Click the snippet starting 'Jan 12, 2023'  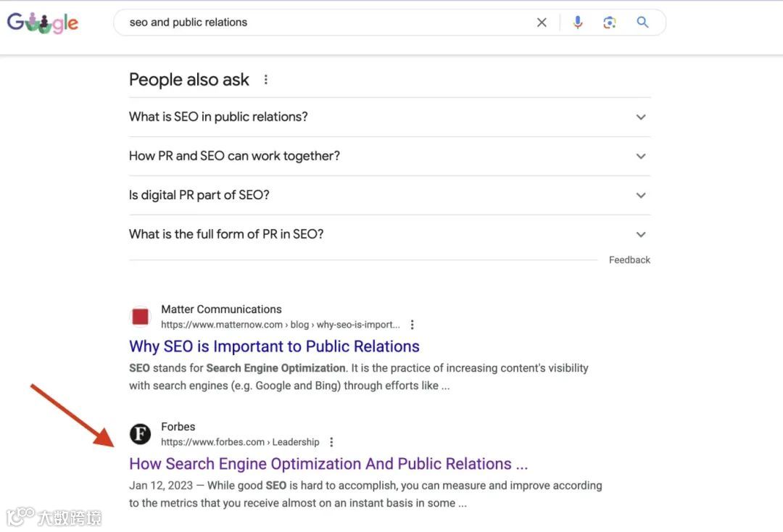click(x=365, y=494)
